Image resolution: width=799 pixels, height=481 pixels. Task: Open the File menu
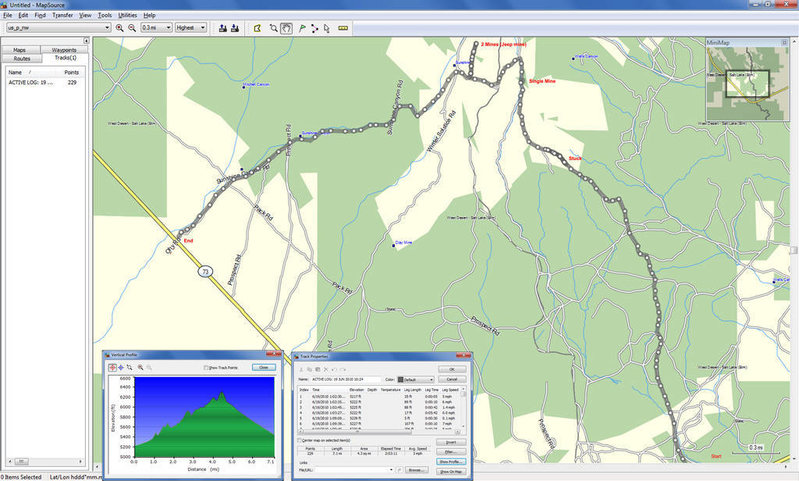[8, 15]
